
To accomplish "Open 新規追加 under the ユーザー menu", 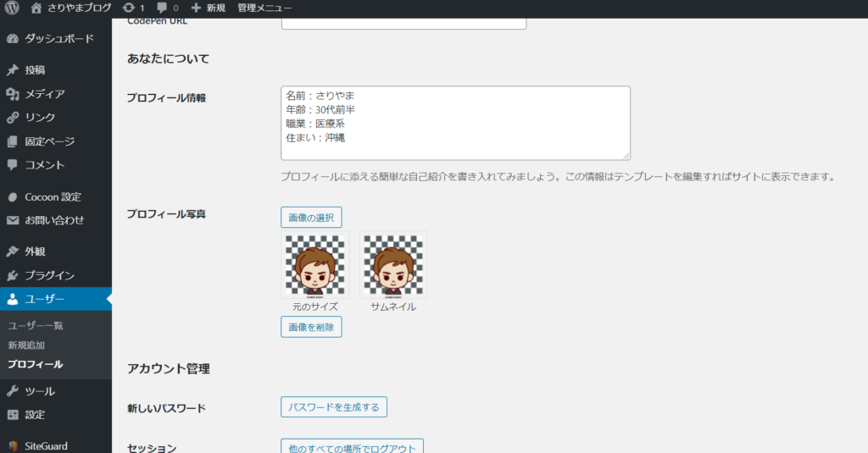I will [26, 345].
